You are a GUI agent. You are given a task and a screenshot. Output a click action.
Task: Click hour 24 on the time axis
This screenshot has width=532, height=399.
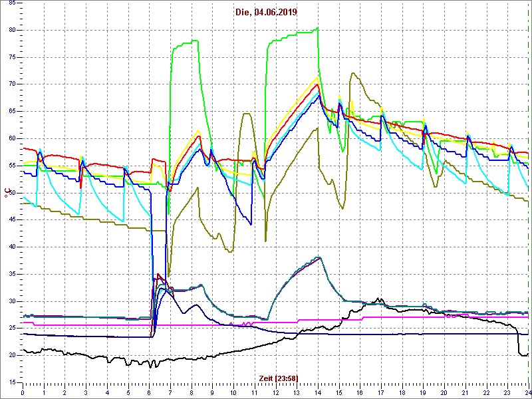coord(528,392)
